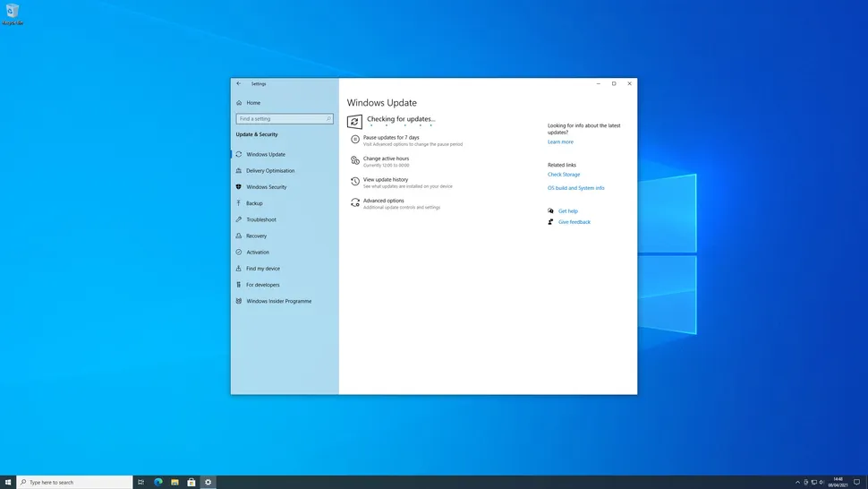Open the 'Check Storage' link

[564, 175]
